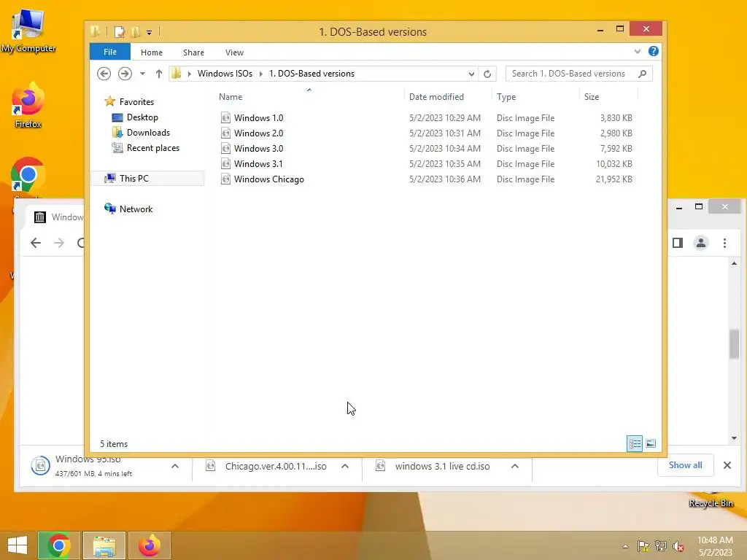The image size is (747, 560).
Task: Open the Share ribbon tab
Action: [x=193, y=52]
